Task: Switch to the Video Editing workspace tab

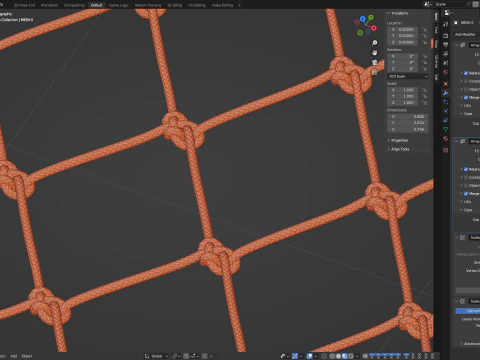Action: point(222,5)
